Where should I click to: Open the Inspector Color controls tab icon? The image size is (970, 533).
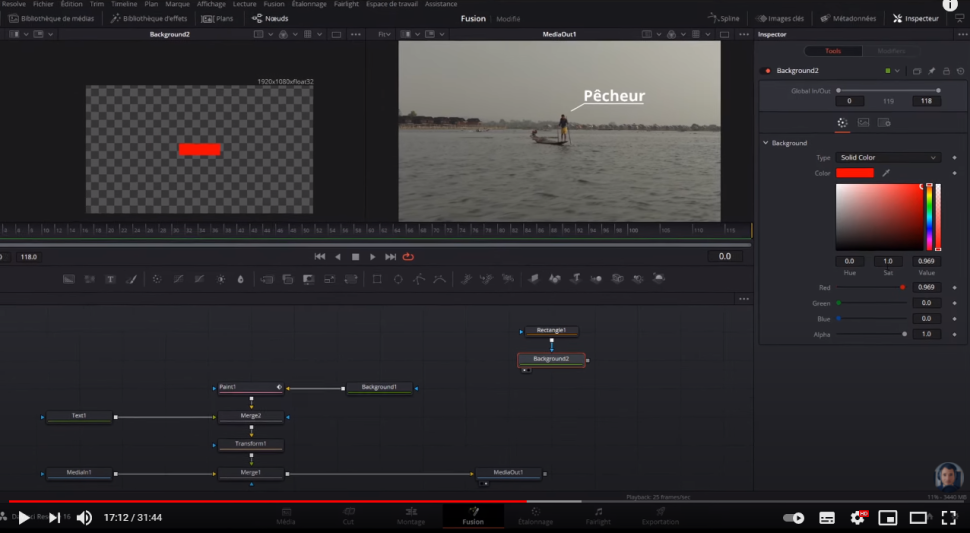(842, 122)
